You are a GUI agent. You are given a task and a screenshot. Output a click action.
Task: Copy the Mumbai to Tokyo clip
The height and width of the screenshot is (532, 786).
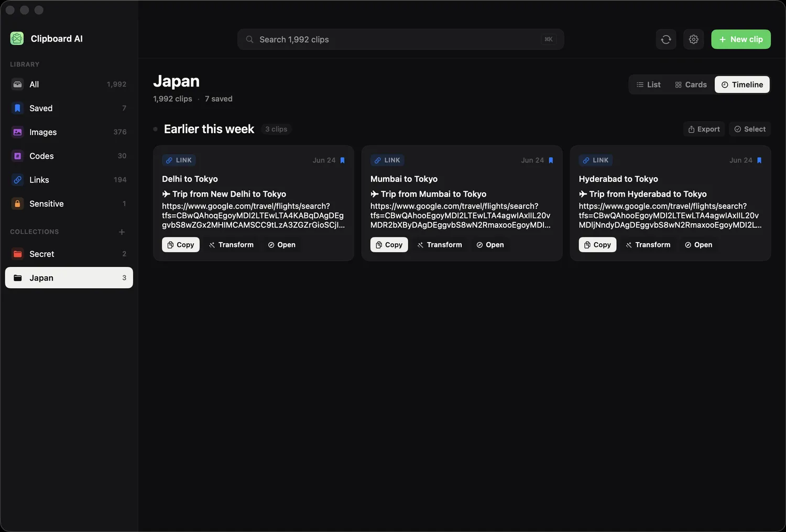tap(389, 245)
